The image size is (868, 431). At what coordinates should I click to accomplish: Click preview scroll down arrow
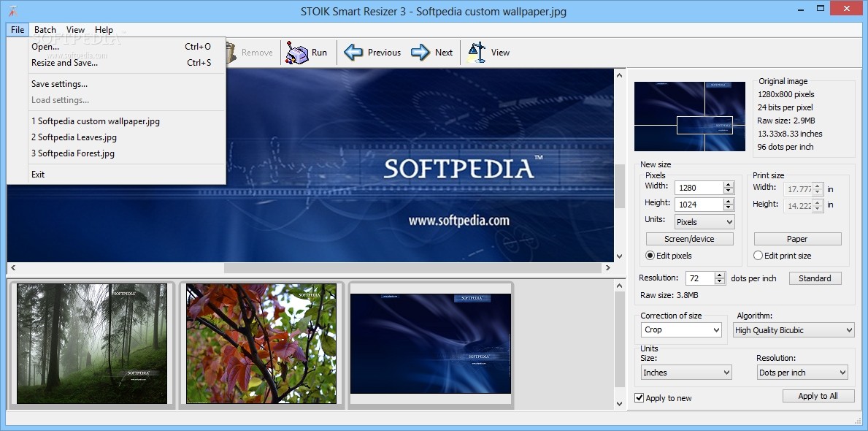pyautogui.click(x=620, y=256)
